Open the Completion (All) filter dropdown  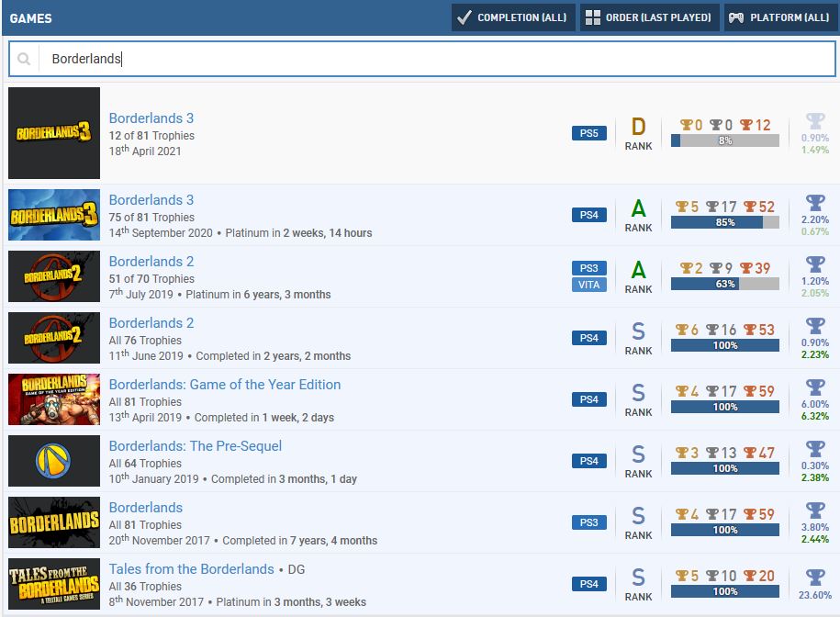[512, 17]
